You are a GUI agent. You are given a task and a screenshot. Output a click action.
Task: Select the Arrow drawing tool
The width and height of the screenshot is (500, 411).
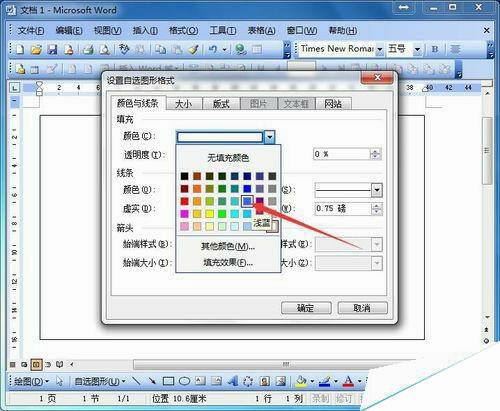coord(152,381)
